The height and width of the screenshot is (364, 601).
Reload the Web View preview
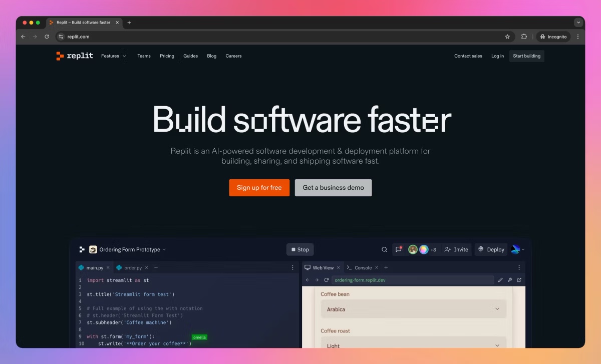tap(327, 280)
